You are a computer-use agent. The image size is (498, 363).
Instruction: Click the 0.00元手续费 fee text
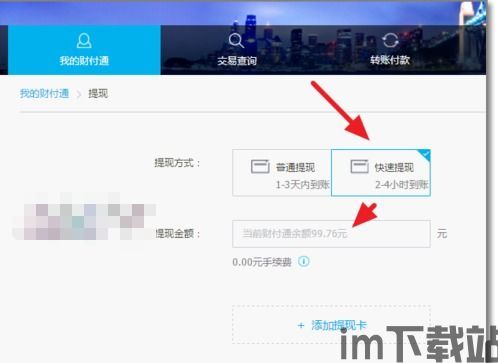pos(262,262)
